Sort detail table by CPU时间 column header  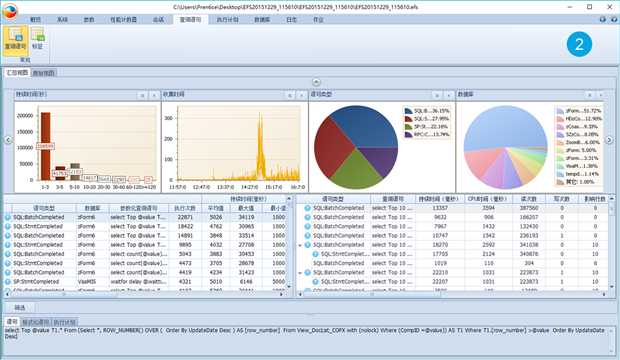pyautogui.click(x=489, y=199)
